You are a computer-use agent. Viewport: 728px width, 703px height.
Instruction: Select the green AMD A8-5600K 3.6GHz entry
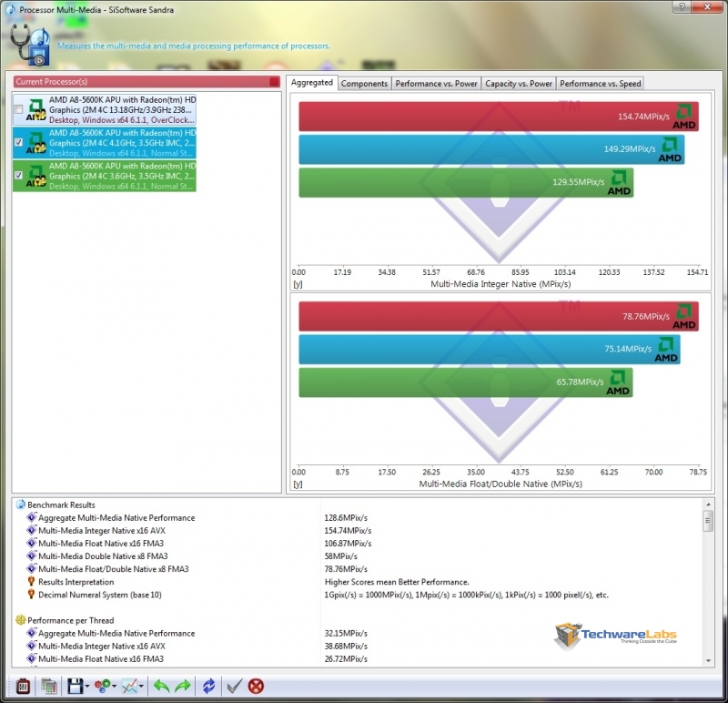(x=105, y=176)
